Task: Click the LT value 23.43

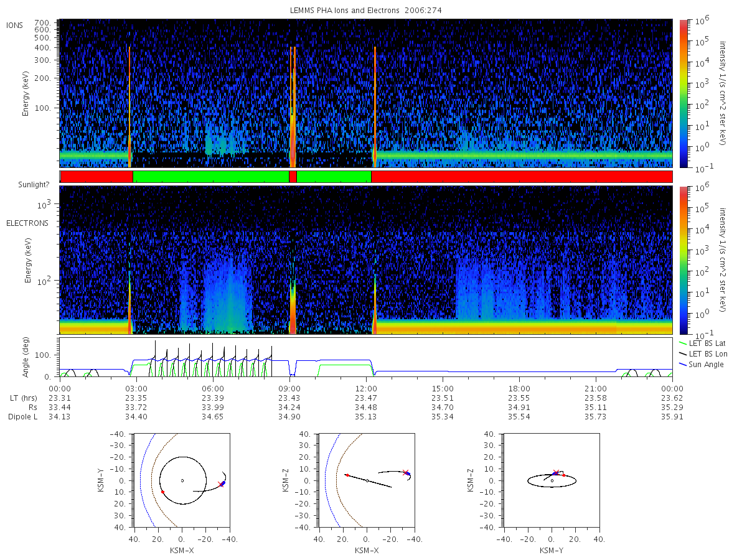Action: point(289,398)
